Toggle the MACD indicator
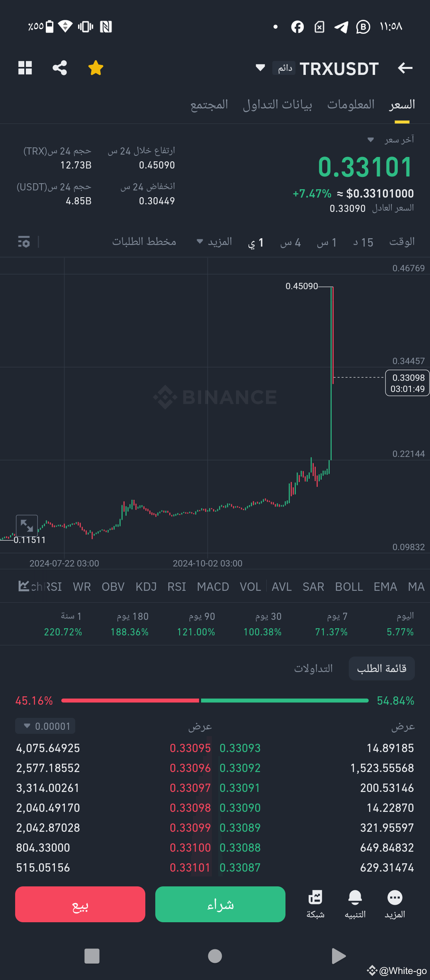430x980 pixels. (x=213, y=586)
